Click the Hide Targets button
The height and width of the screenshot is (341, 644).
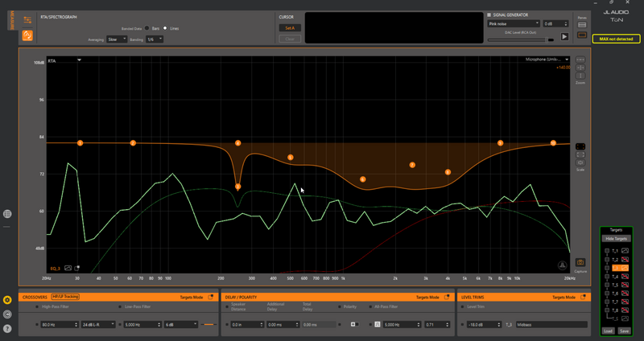point(616,239)
